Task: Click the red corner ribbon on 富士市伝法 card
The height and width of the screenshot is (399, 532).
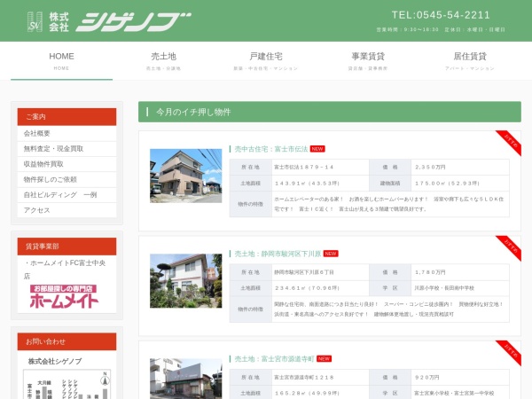Action: [511, 141]
